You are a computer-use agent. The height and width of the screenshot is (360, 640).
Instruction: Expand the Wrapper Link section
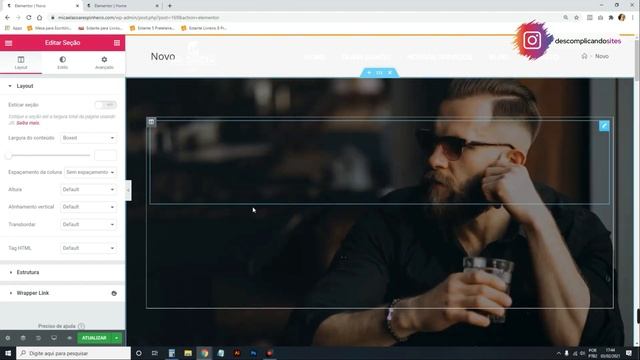coord(62,293)
